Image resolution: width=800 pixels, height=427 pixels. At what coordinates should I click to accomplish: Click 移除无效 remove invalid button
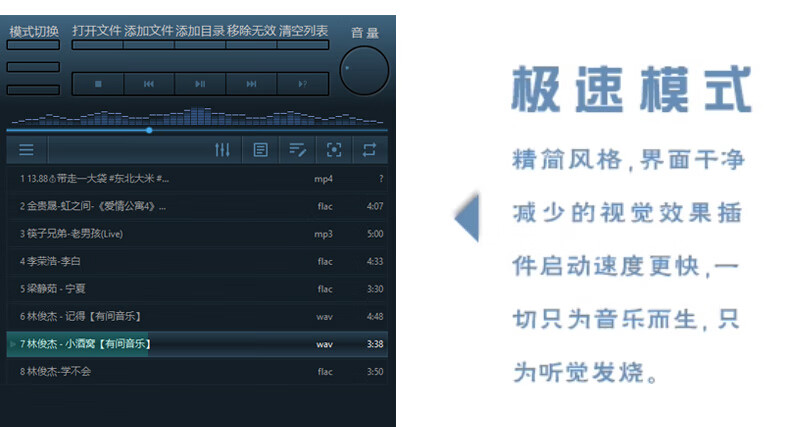tap(252, 31)
